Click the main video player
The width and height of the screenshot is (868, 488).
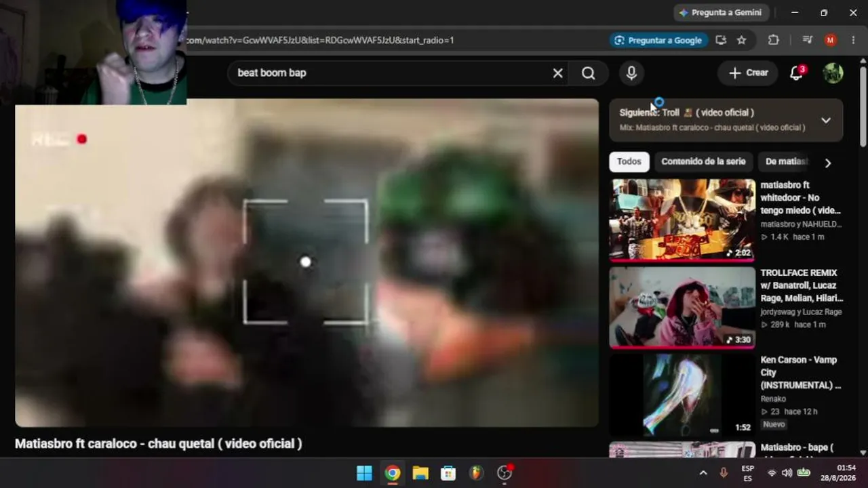coord(307,263)
